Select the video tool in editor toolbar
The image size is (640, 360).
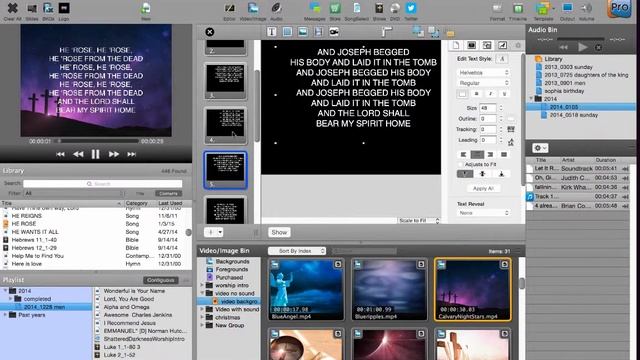click(x=318, y=32)
